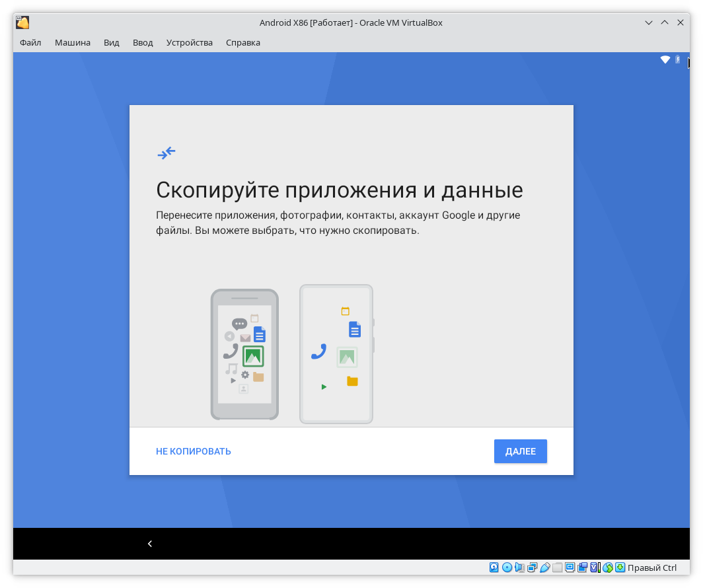Open the Ввод menu
703x588 pixels.
click(143, 42)
